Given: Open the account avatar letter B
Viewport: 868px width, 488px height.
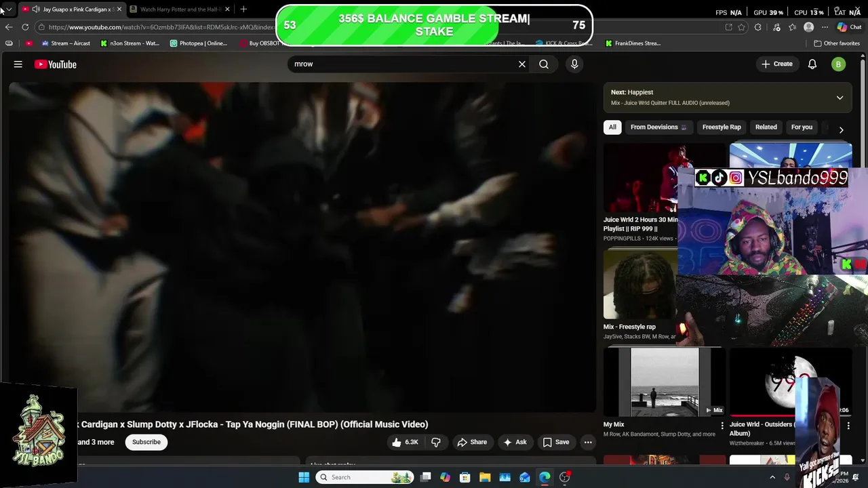Looking at the screenshot, I should coord(839,64).
